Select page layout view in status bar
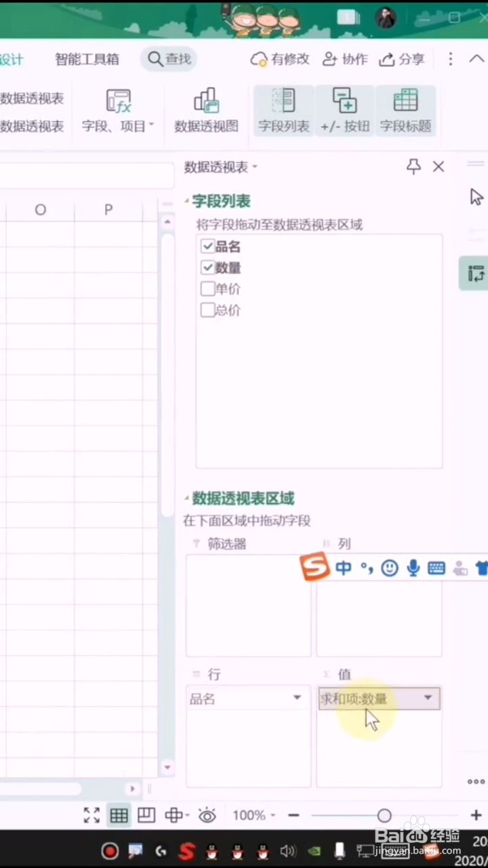This screenshot has width=488, height=868. tap(146, 815)
